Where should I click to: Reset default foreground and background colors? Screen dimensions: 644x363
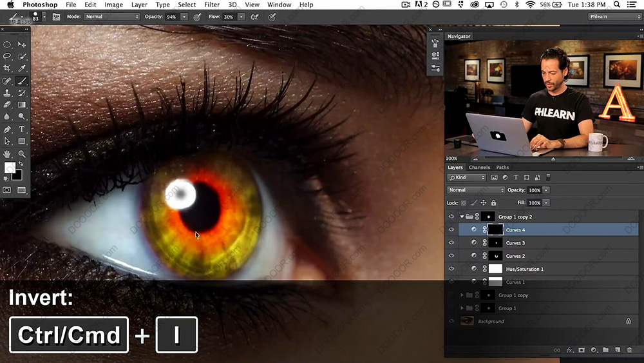pos(6,179)
